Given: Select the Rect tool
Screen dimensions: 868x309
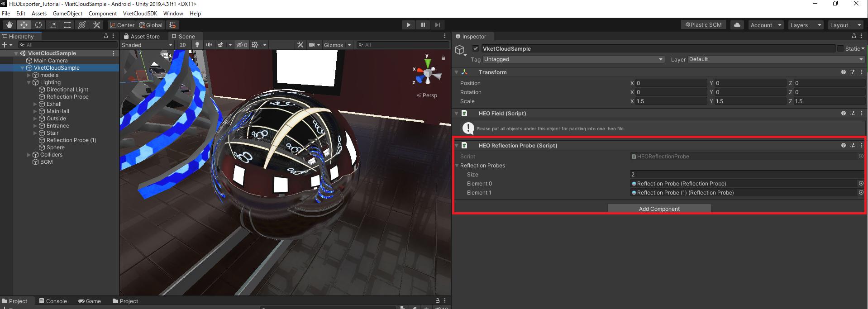Looking at the screenshot, I should [x=67, y=25].
